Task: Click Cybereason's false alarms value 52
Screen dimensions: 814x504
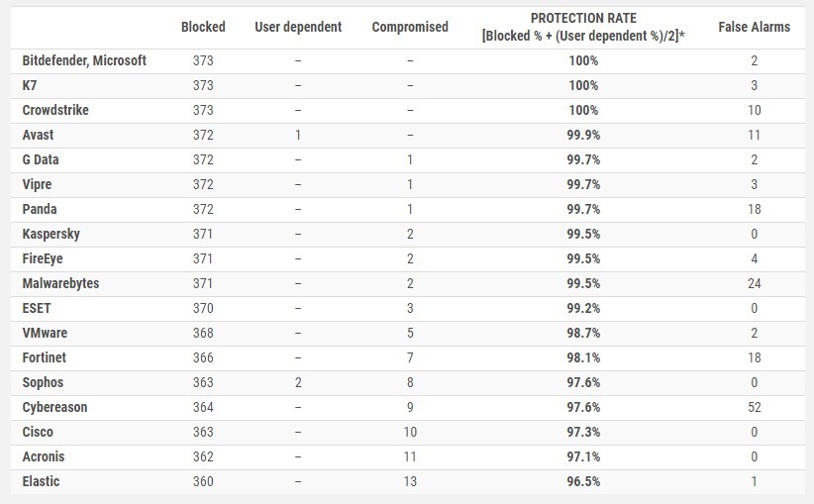Action: tap(755, 407)
